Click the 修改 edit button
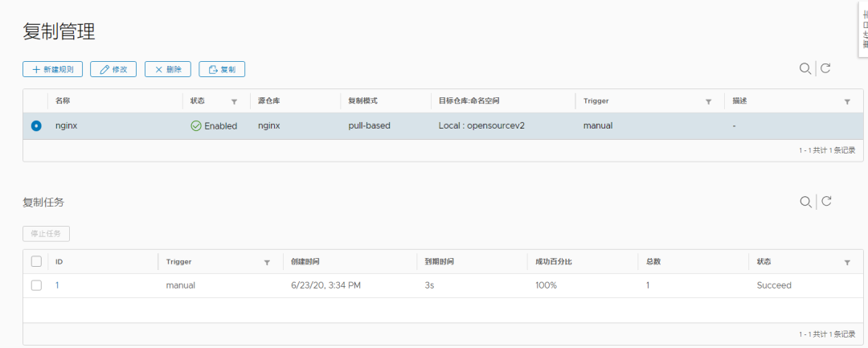 click(x=113, y=70)
